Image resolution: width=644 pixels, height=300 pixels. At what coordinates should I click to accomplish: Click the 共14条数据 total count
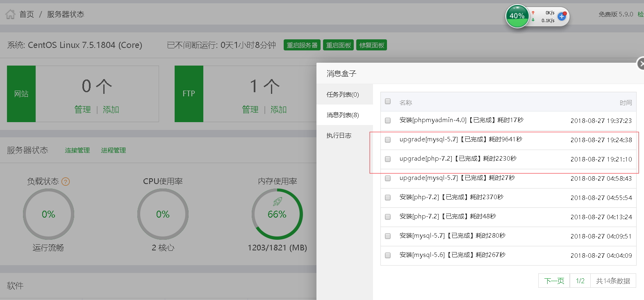point(613,281)
